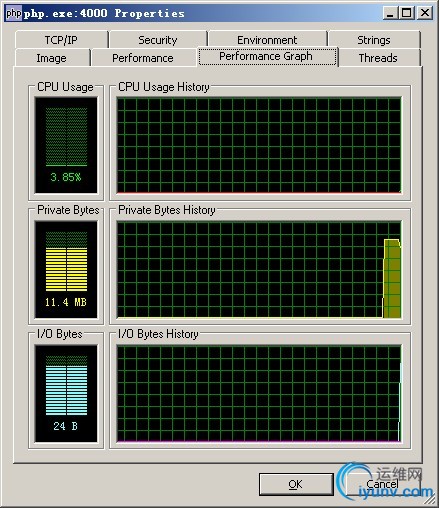Switch to the TCP/IP tab
Viewport: 439px width, 508px height.
coord(61,40)
